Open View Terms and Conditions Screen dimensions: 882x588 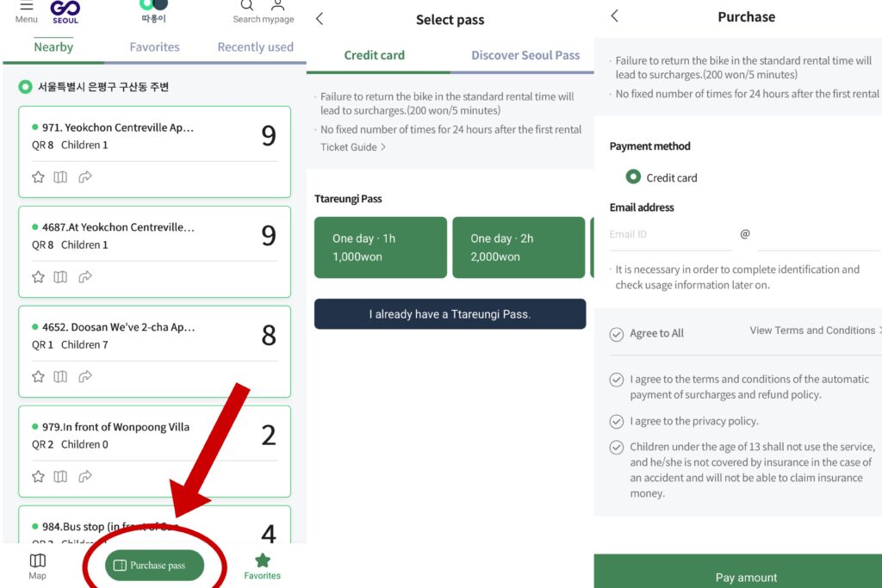coord(815,331)
